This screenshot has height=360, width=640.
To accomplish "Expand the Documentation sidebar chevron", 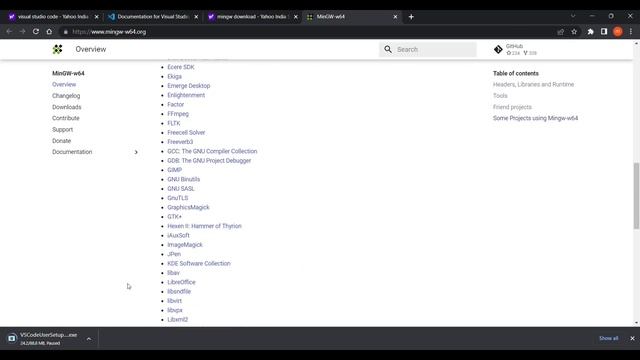I will tap(136, 152).
